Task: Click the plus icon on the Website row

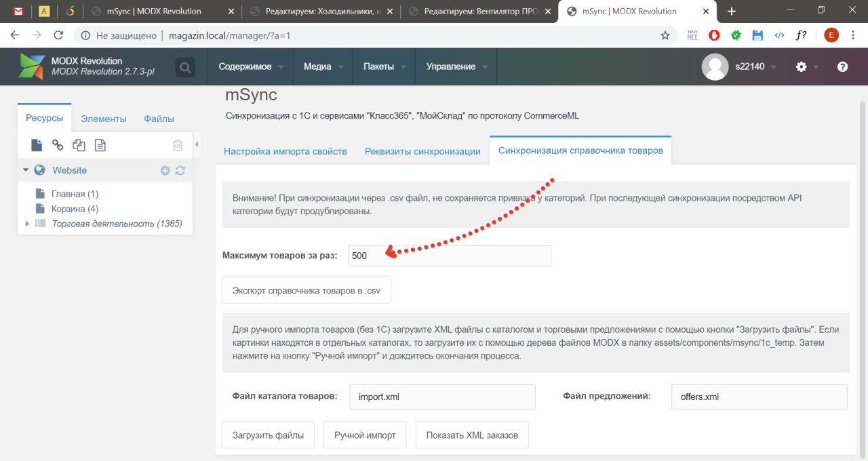Action: point(165,170)
